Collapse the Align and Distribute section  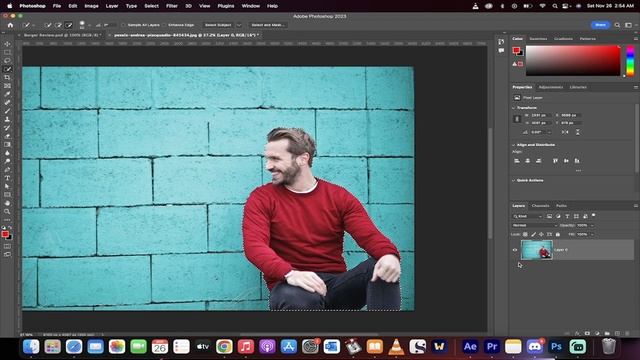[x=514, y=145]
